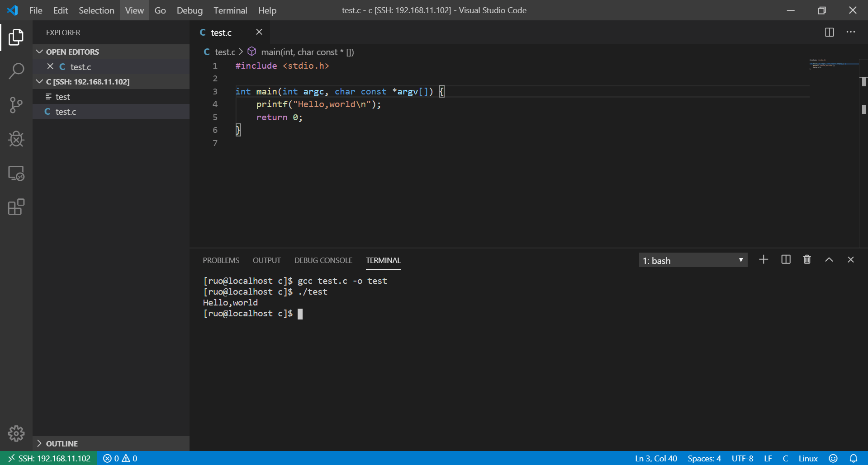The width and height of the screenshot is (868, 465).
Task: Open the Extensions view
Action: pos(16,207)
